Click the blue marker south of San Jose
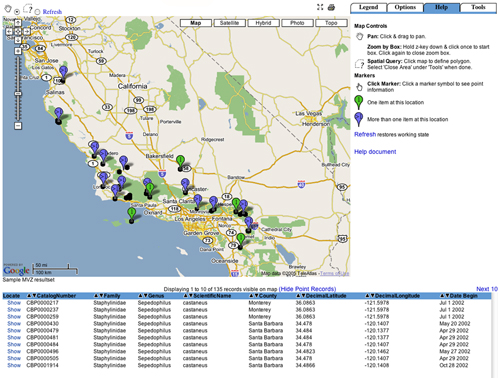The image size is (500, 378). (x=63, y=73)
